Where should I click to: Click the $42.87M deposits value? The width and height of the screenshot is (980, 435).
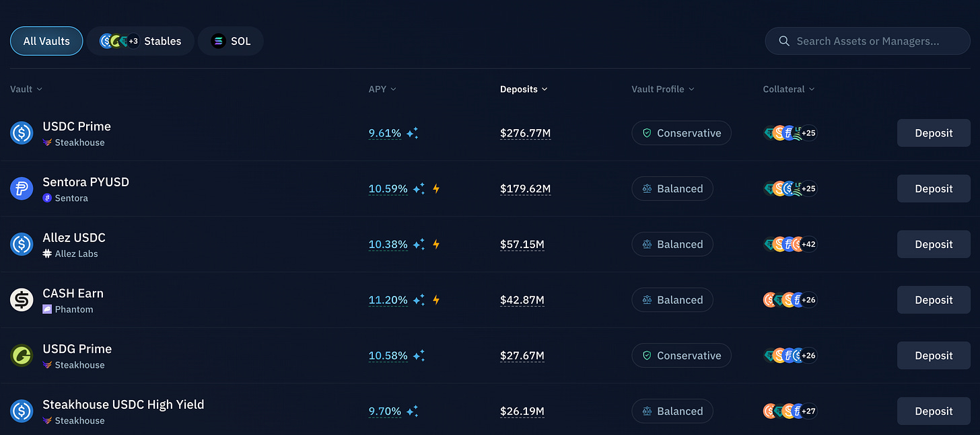pos(522,300)
